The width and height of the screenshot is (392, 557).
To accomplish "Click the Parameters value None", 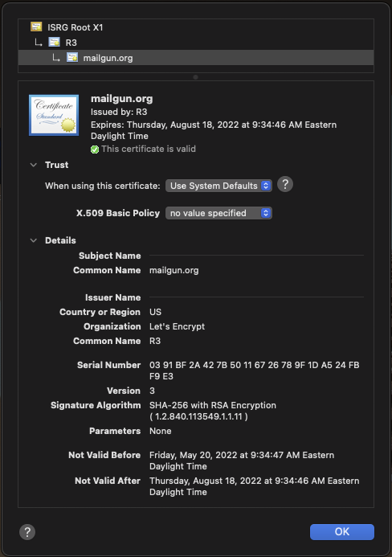I will 160,431.
